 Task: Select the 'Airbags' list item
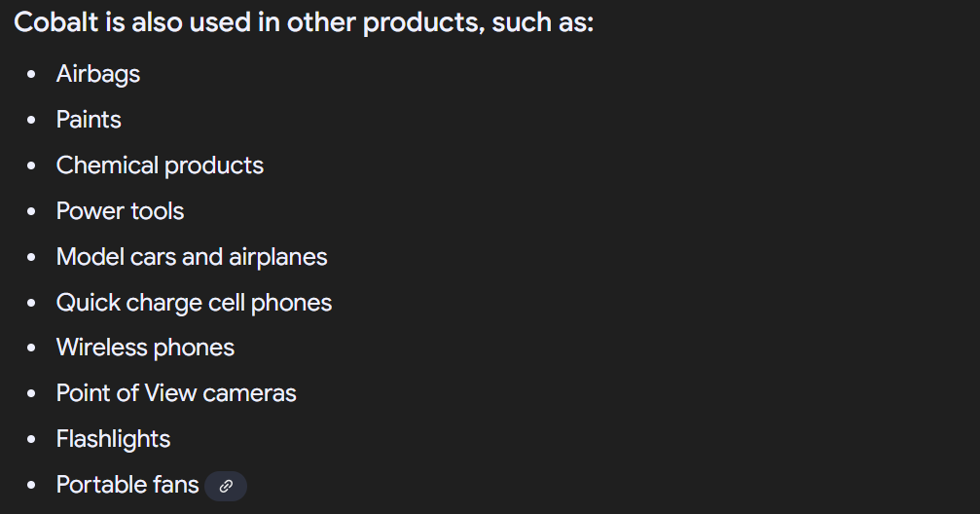coord(98,74)
